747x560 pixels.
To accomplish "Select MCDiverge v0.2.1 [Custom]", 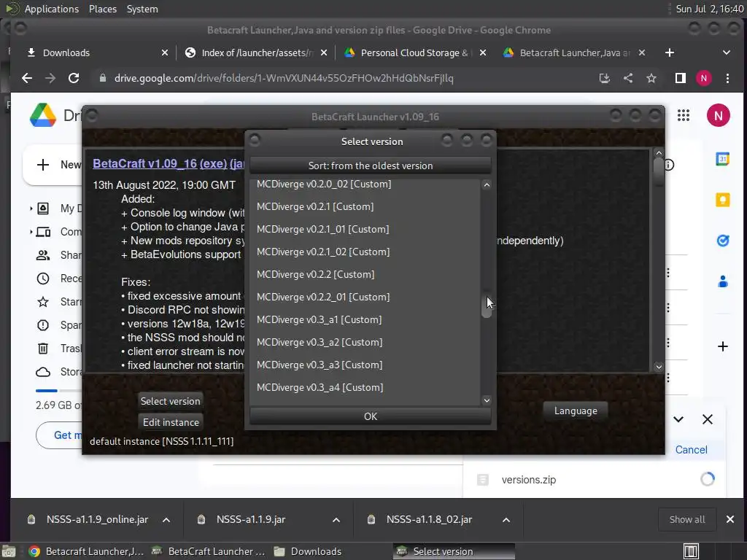I will tap(365, 206).
